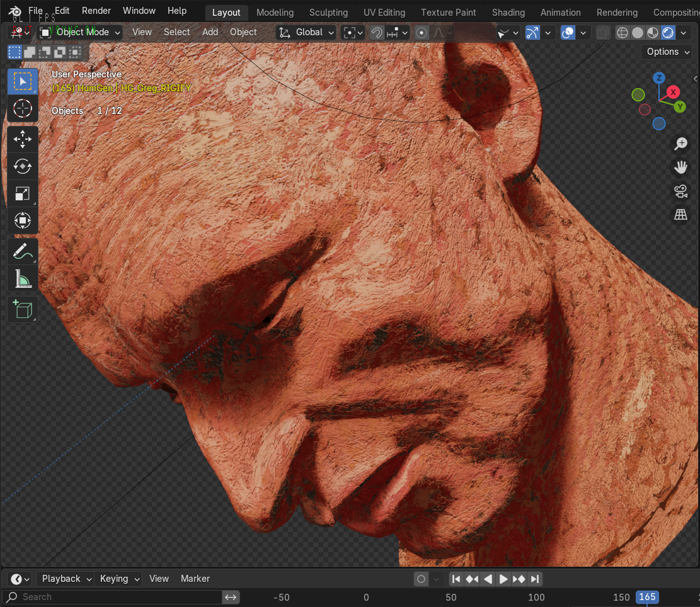Select the Rotate tool
Image resolution: width=700 pixels, height=607 pixels.
pyautogui.click(x=23, y=166)
